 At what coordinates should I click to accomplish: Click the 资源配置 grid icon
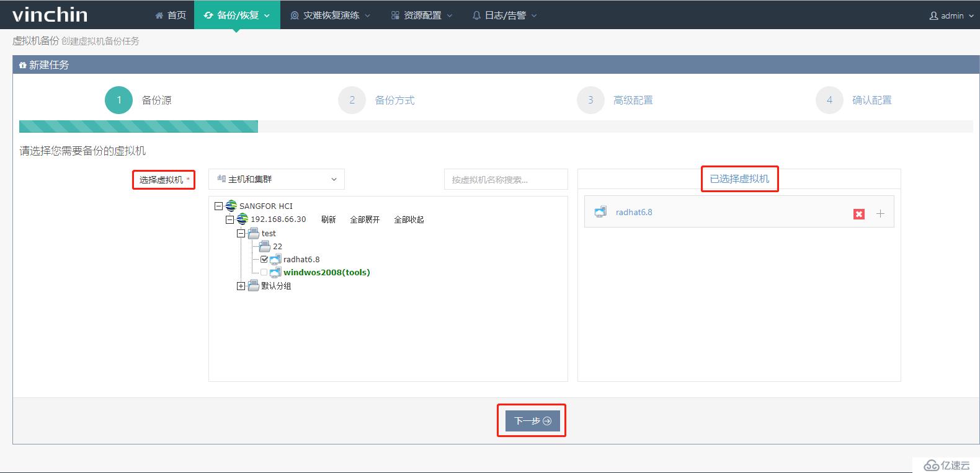(x=395, y=15)
